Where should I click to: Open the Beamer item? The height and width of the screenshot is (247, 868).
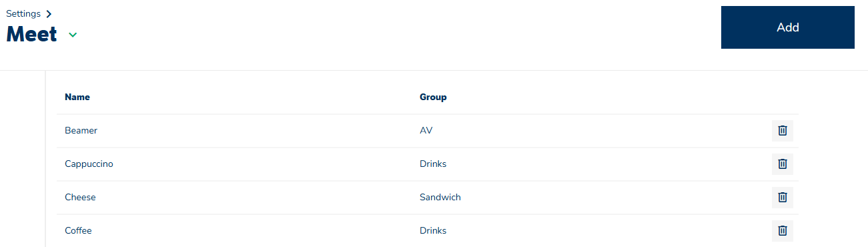[x=81, y=131]
